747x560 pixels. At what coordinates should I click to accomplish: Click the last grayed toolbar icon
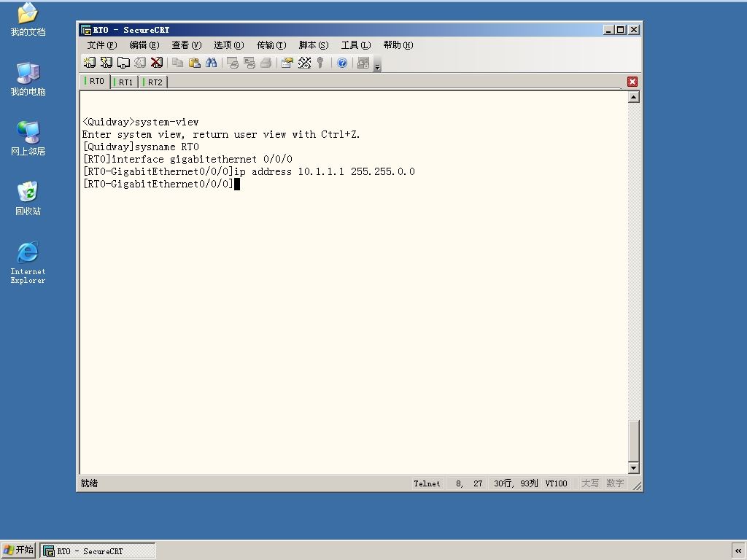(x=363, y=63)
